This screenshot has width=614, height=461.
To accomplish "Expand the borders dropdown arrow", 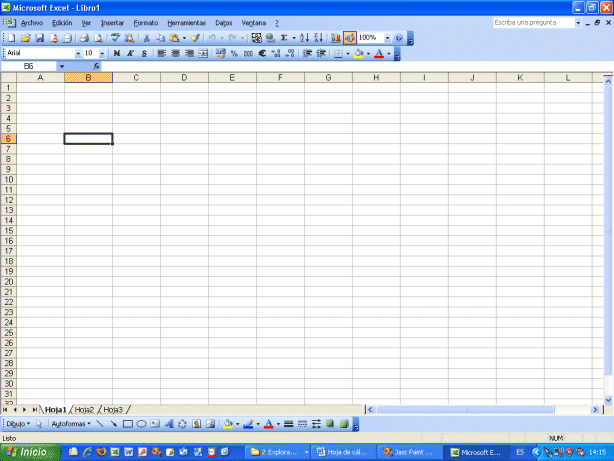I will coord(348,54).
